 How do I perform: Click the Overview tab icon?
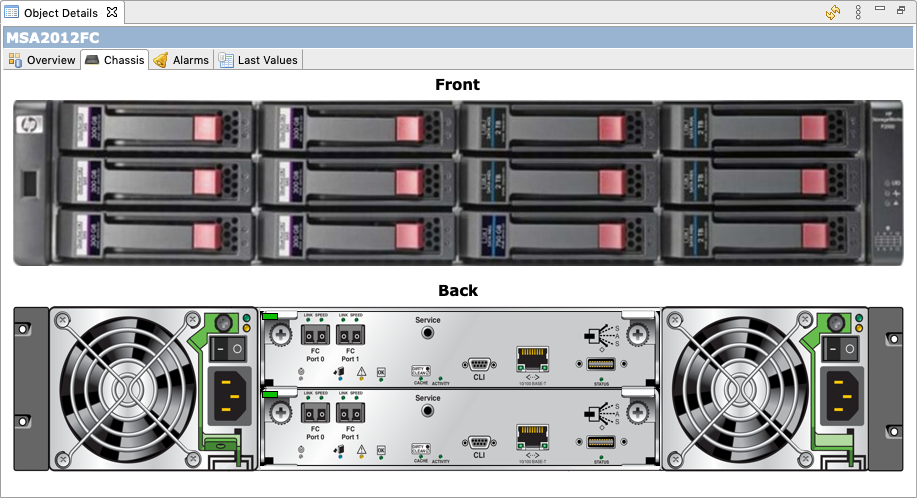click(x=15, y=60)
